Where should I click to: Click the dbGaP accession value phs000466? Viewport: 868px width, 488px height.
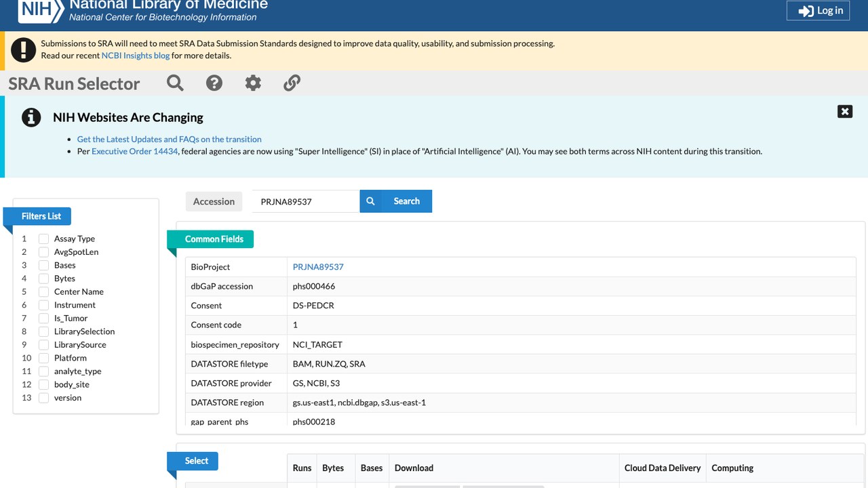[x=314, y=286]
